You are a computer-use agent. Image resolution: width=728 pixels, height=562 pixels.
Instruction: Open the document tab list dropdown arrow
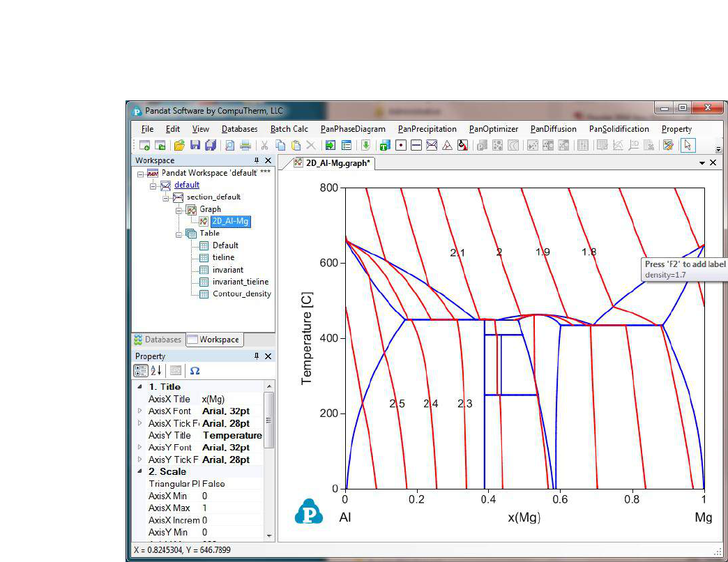pos(702,163)
